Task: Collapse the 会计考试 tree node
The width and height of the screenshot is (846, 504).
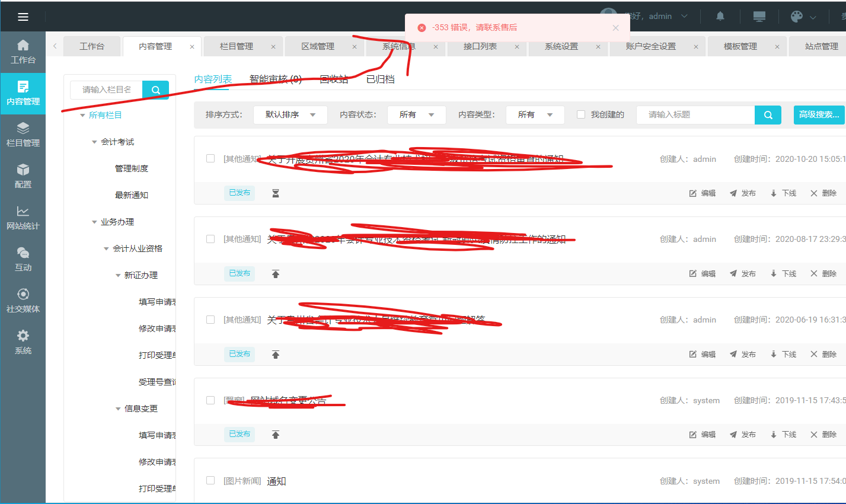Action: 94,142
